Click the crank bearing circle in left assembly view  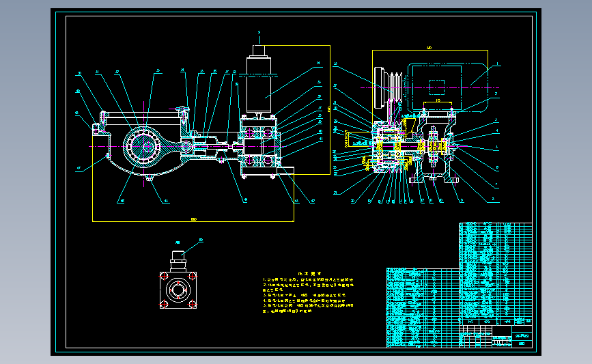[x=144, y=146]
